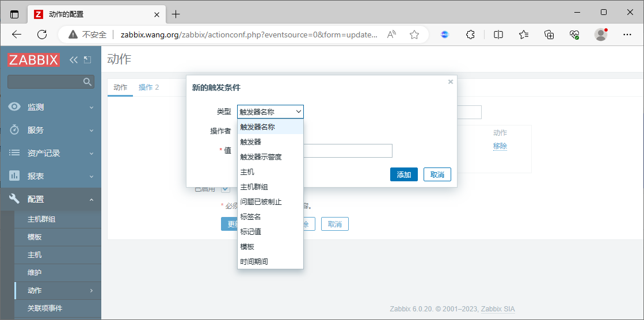This screenshot has width=644, height=320.
Task: Reload the page
Action: point(42,35)
